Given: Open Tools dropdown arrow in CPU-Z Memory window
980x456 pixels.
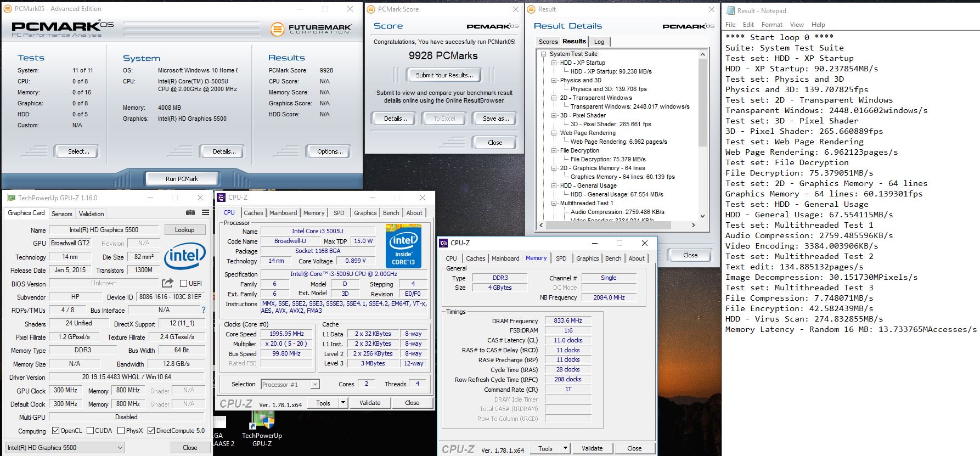Looking at the screenshot, I should [x=566, y=448].
